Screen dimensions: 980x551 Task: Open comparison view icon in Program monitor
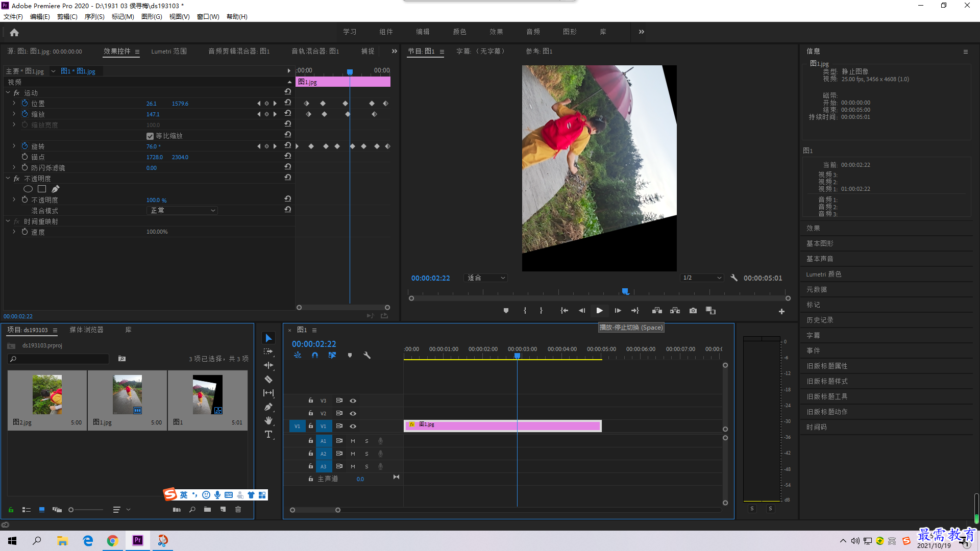pyautogui.click(x=710, y=311)
